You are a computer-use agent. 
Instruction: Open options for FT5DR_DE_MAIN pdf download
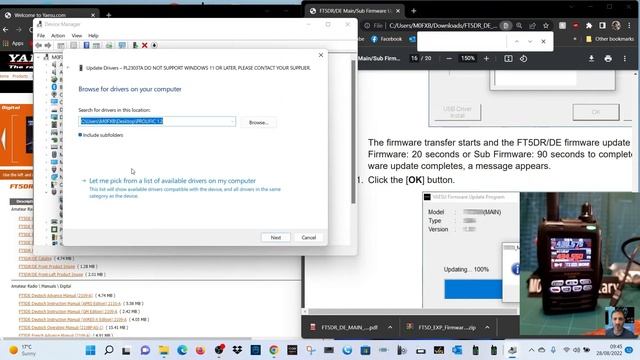(x=390, y=327)
